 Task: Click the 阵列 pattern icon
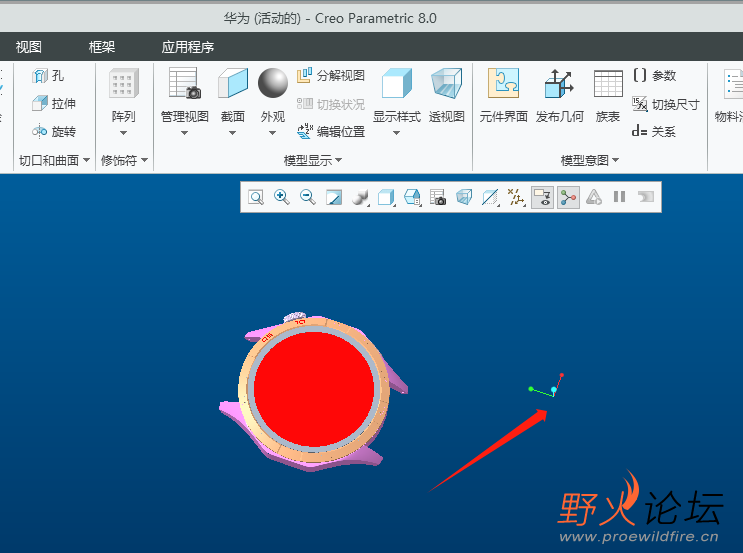coord(124,83)
